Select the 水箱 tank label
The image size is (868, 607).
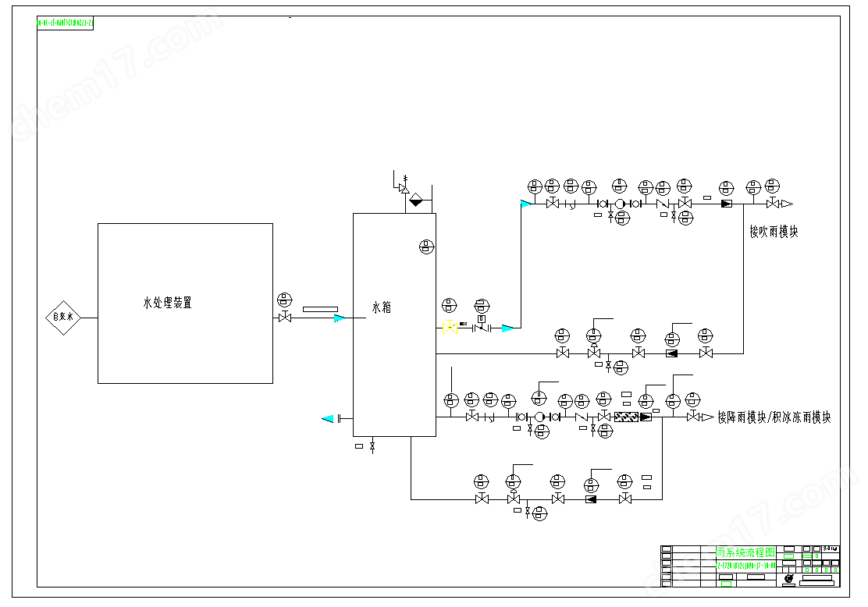pyautogui.click(x=382, y=307)
